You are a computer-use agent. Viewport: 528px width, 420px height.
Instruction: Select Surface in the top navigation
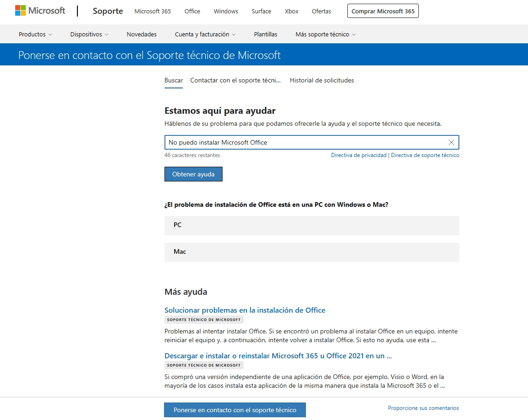pyautogui.click(x=261, y=11)
